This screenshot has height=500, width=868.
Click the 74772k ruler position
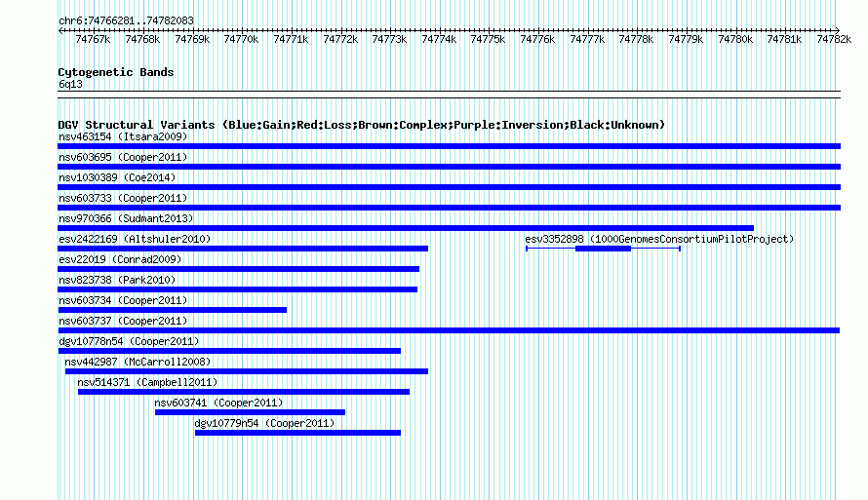[340, 39]
